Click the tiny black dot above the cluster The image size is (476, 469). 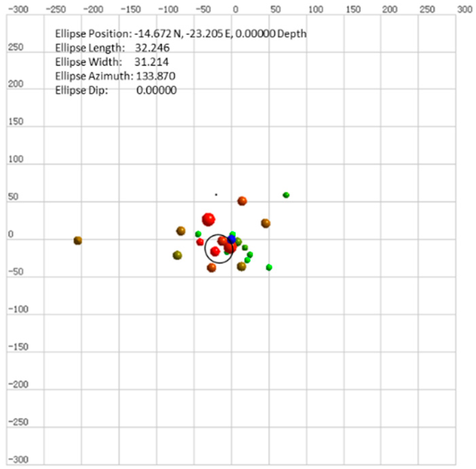click(x=216, y=195)
